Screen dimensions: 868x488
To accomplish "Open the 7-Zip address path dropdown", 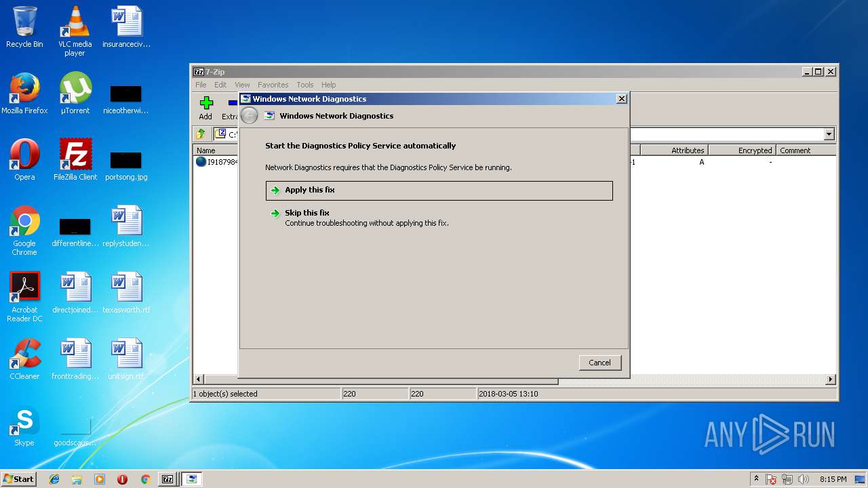I will pos(829,134).
